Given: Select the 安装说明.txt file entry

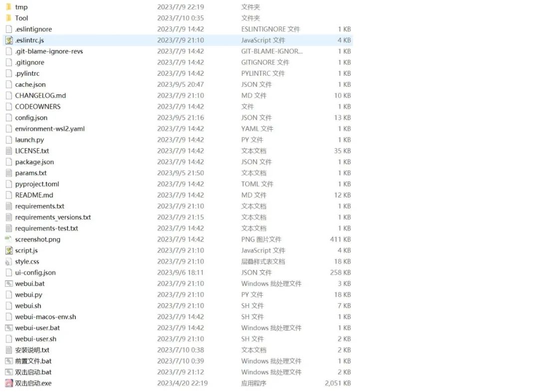Looking at the screenshot, I should point(32,350).
